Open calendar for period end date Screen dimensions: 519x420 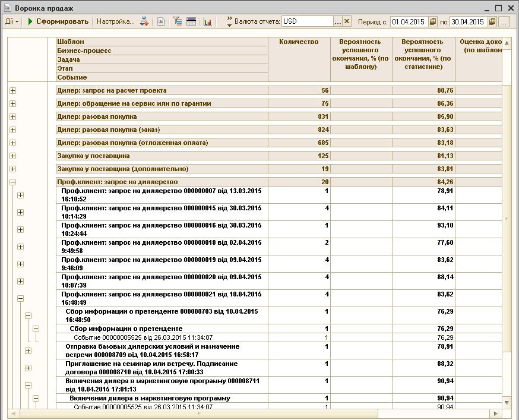(x=492, y=22)
